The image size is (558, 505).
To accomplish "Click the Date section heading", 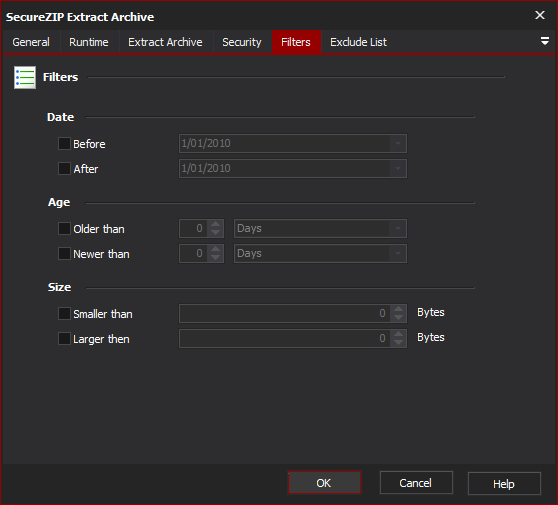I will coord(60,117).
